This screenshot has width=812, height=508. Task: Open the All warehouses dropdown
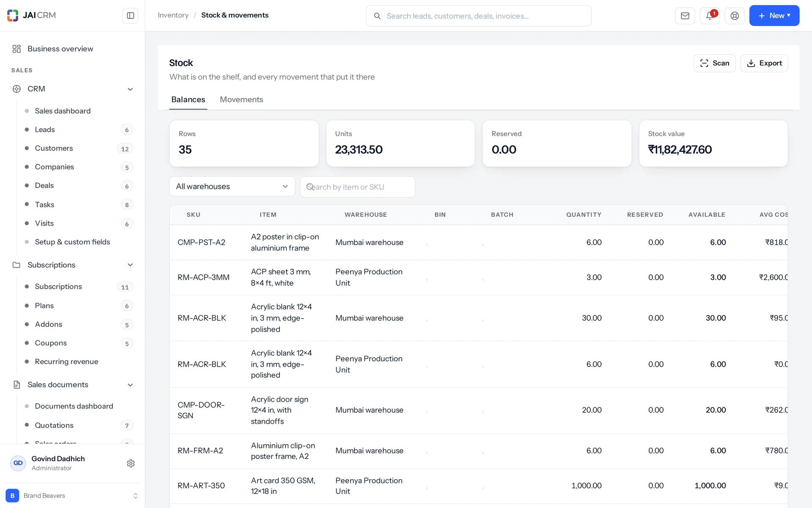pyautogui.click(x=232, y=186)
